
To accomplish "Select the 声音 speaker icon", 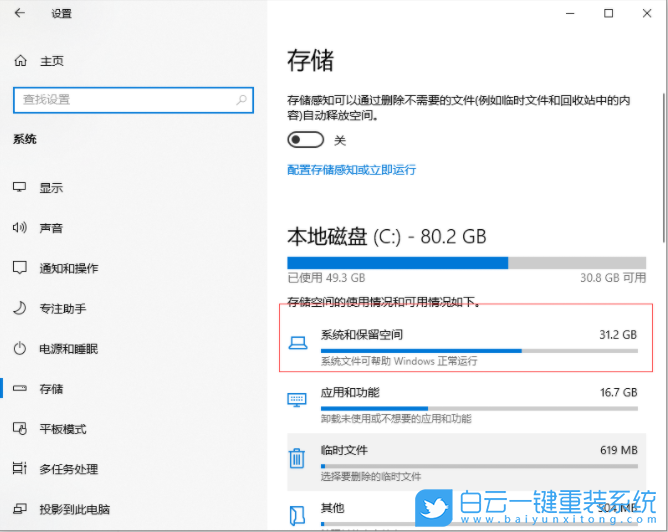I will click(x=20, y=228).
